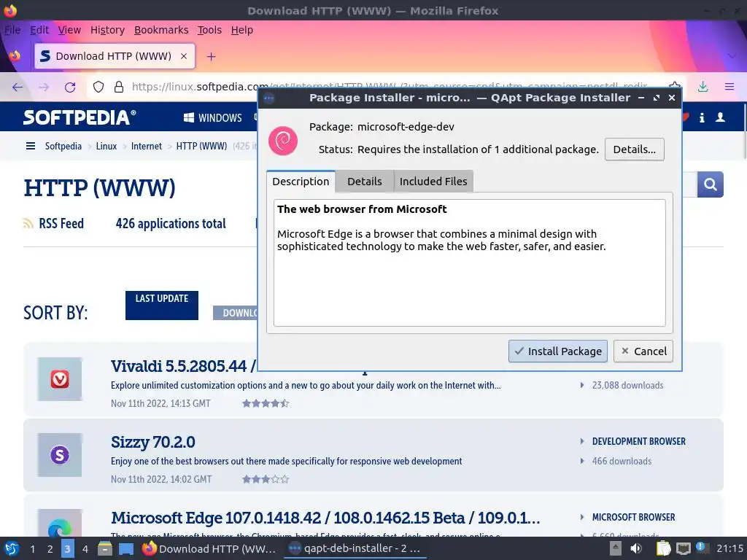Follow Linux breadcrumb link
Image resolution: width=747 pixels, height=560 pixels.
[107, 146]
